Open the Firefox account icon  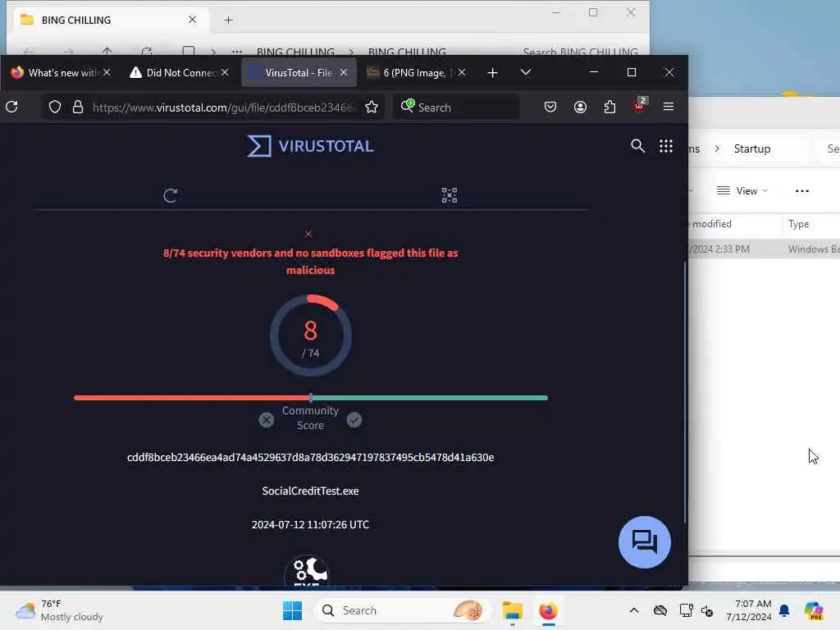tap(580, 107)
